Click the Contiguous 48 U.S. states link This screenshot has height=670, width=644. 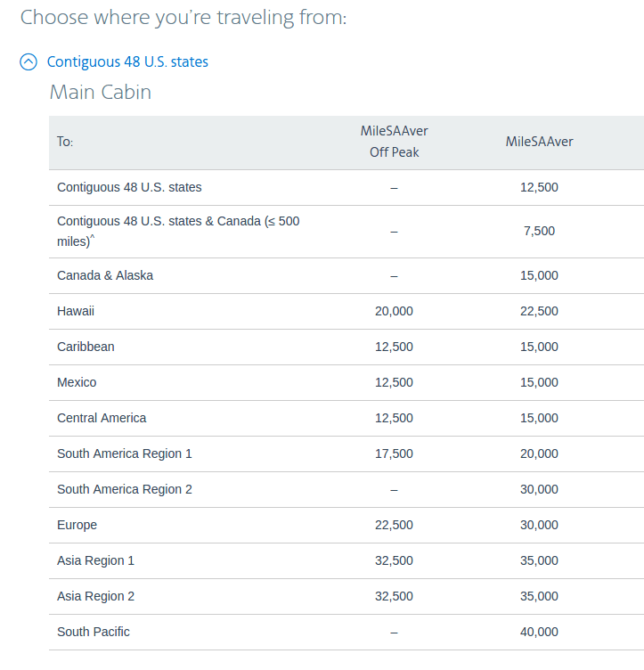coord(127,62)
